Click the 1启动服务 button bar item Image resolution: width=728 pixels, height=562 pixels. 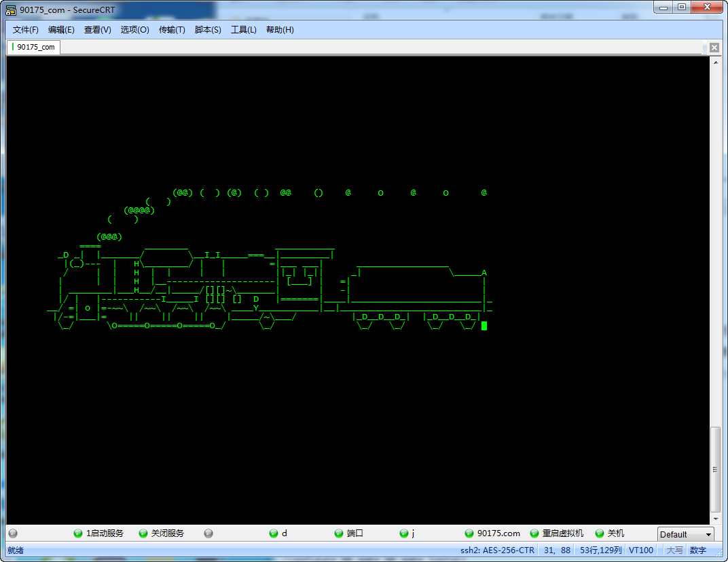pos(99,533)
